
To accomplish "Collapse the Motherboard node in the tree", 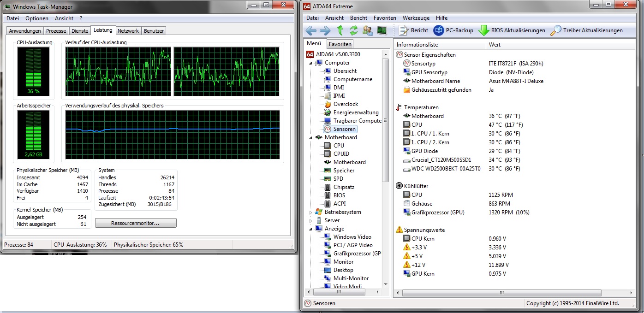I will point(310,137).
